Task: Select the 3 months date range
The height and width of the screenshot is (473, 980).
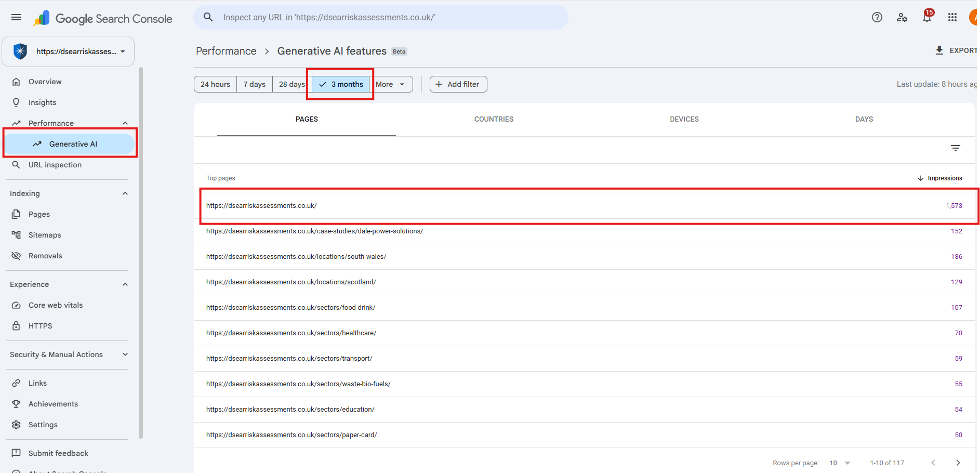Action: 341,84
